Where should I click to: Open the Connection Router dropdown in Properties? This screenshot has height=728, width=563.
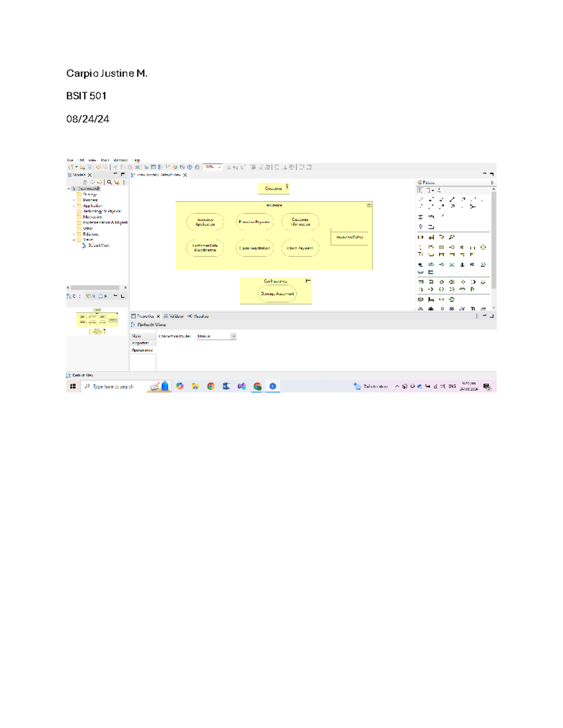(x=233, y=336)
